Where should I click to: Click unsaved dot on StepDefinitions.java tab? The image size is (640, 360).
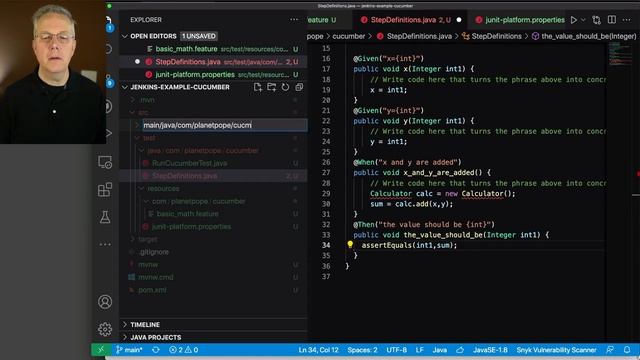pyautogui.click(x=459, y=20)
